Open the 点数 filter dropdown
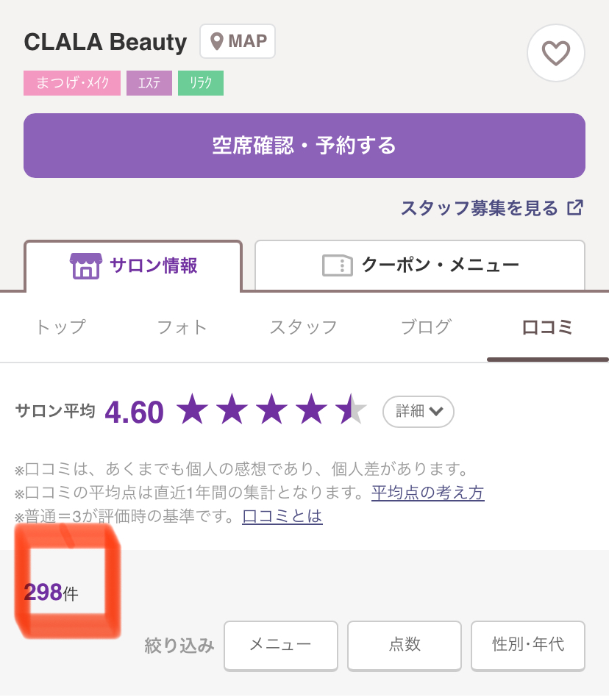The height and width of the screenshot is (700, 609). pos(405,646)
